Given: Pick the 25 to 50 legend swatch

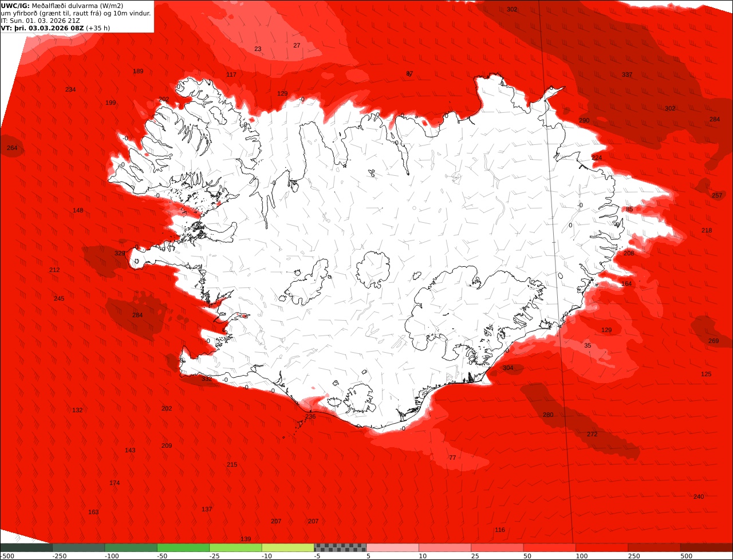Looking at the screenshot, I should (x=497, y=547).
